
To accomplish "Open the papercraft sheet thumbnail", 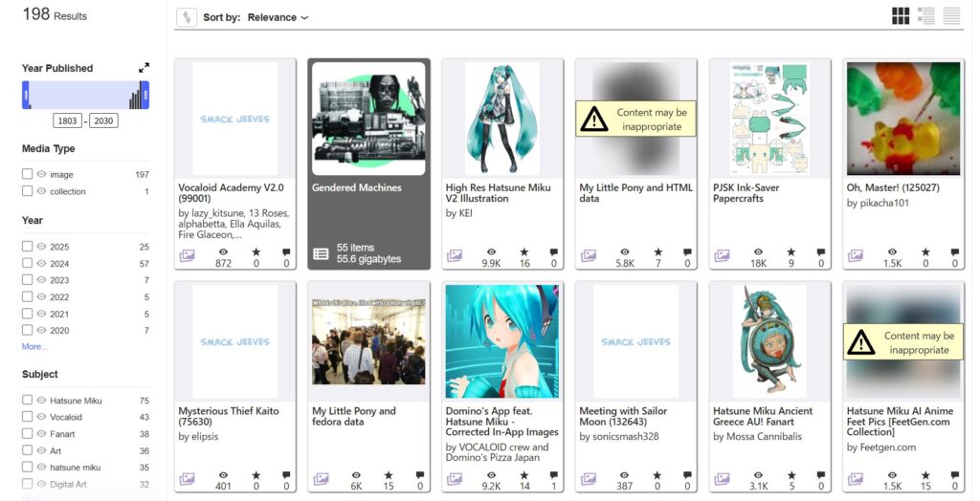I will pyautogui.click(x=770, y=119).
